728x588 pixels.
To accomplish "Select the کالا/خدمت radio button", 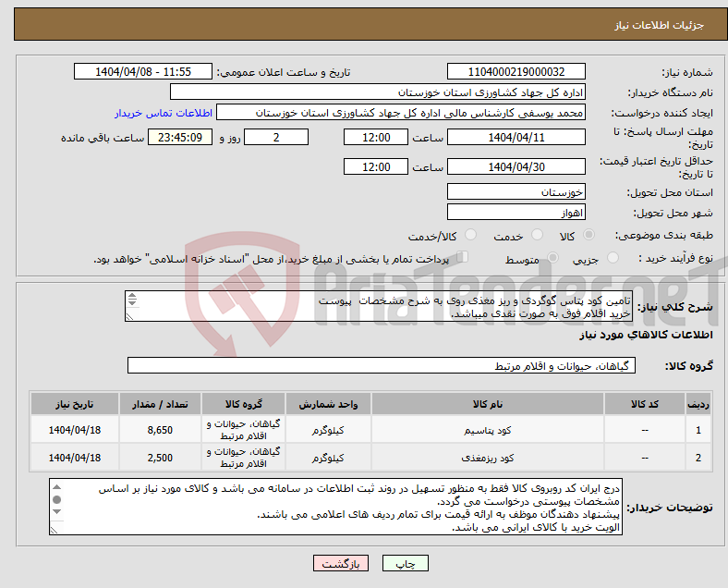I will [471, 235].
